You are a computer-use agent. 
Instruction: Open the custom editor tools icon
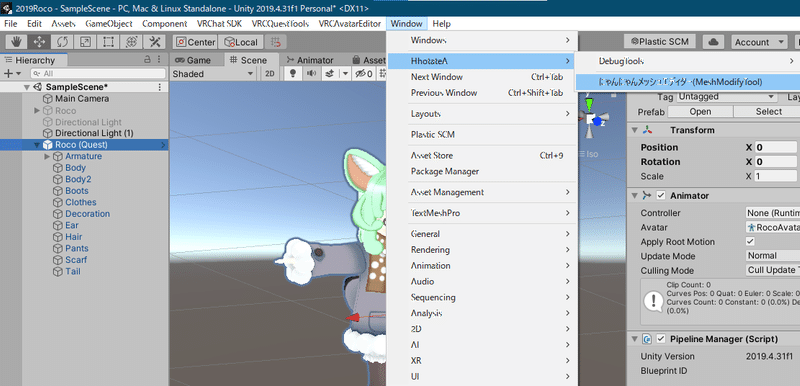click(154, 42)
